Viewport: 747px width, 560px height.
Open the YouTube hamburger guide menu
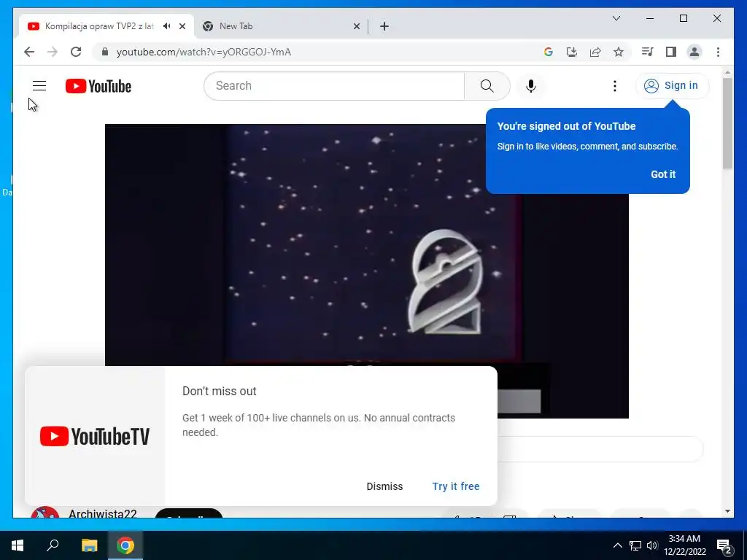pyautogui.click(x=39, y=86)
